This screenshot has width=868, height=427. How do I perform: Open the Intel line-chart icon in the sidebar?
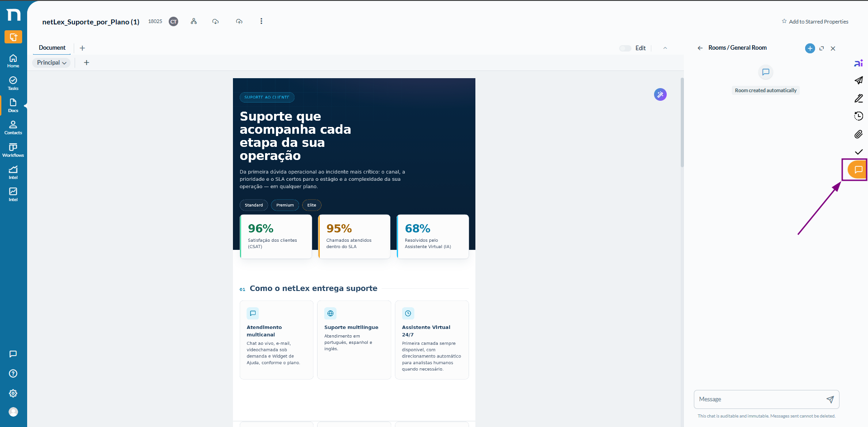point(13,172)
